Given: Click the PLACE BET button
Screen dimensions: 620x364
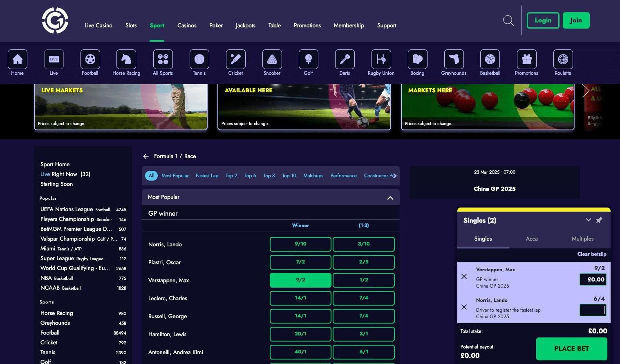Looking at the screenshot, I should click(x=572, y=349).
